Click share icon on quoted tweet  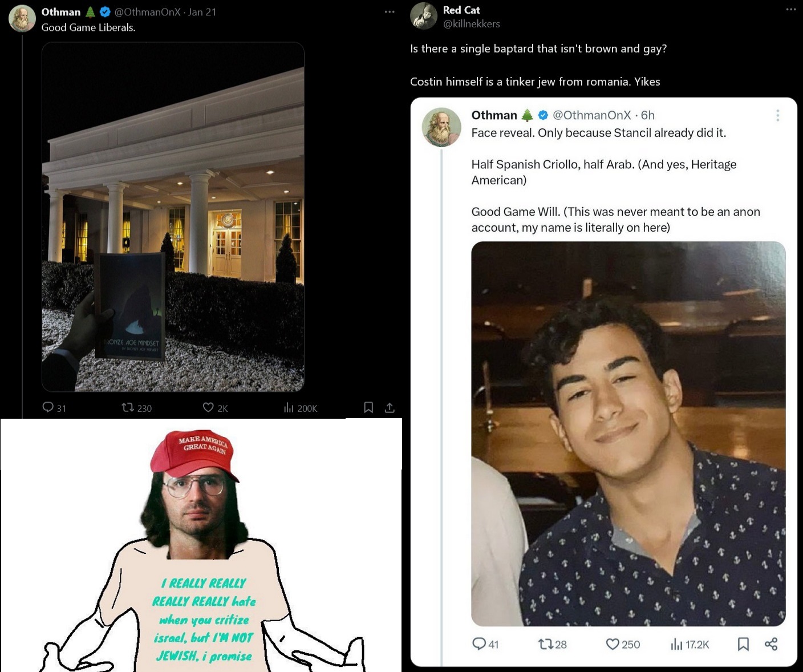pyautogui.click(x=771, y=644)
